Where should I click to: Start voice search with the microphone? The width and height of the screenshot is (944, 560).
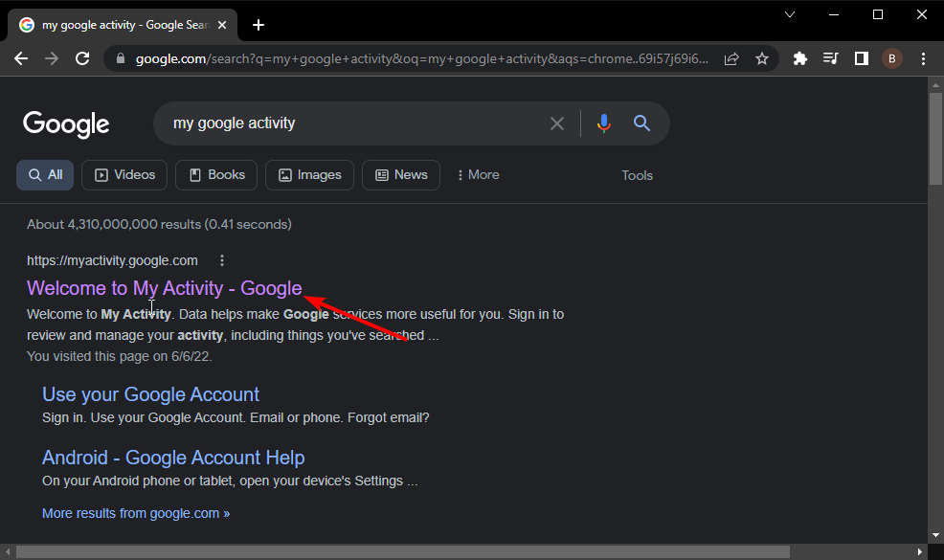pyautogui.click(x=604, y=123)
